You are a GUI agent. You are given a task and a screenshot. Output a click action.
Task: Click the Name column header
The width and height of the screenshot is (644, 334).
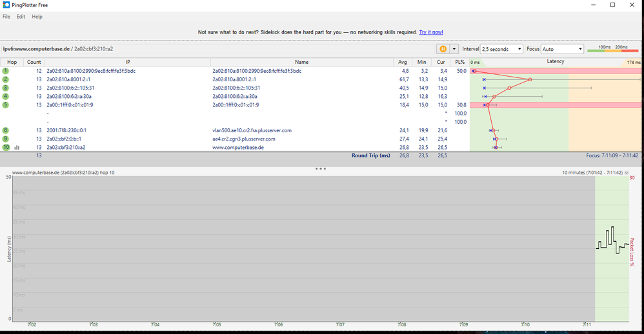(301, 62)
